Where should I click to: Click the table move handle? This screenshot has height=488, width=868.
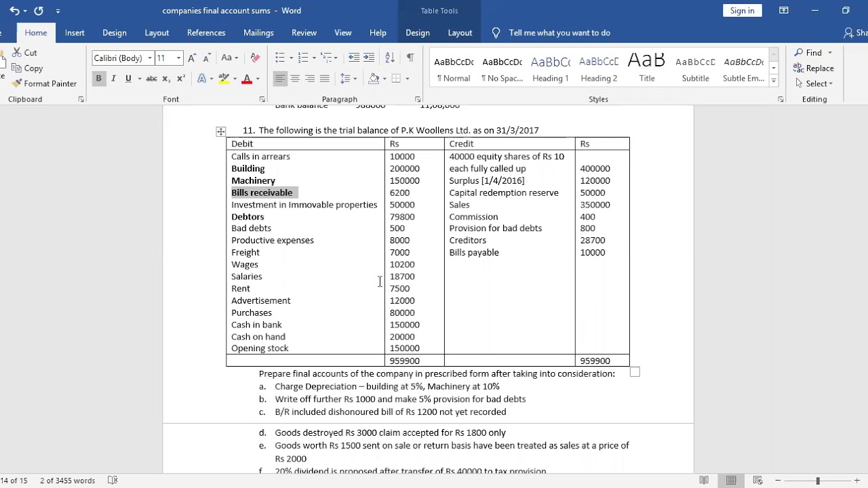tap(220, 131)
